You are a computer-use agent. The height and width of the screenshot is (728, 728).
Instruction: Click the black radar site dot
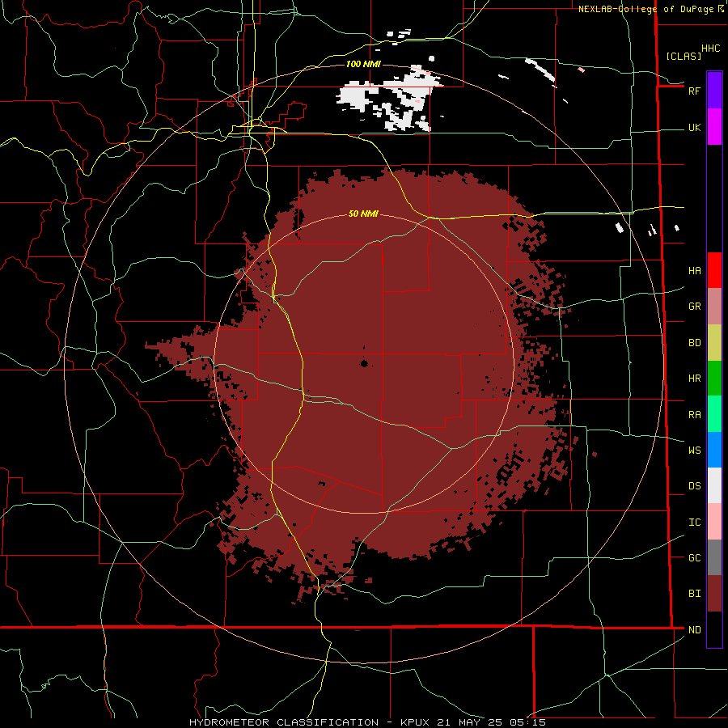click(x=364, y=363)
